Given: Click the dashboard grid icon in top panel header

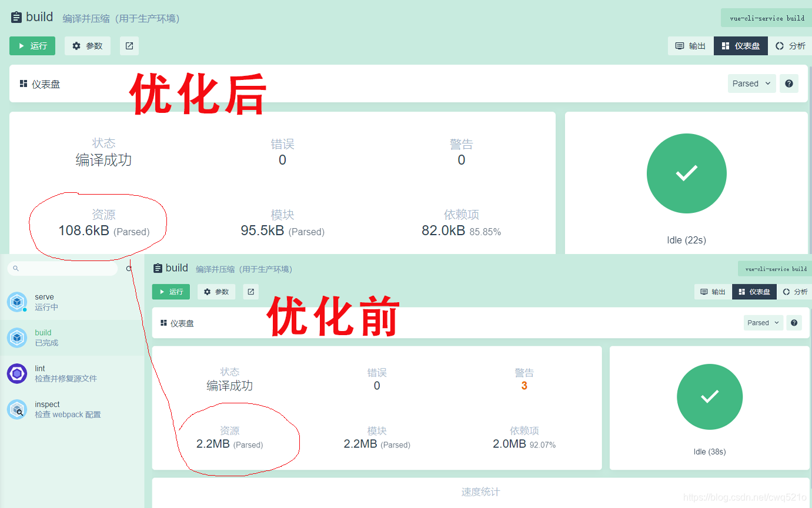Looking at the screenshot, I should [x=24, y=83].
